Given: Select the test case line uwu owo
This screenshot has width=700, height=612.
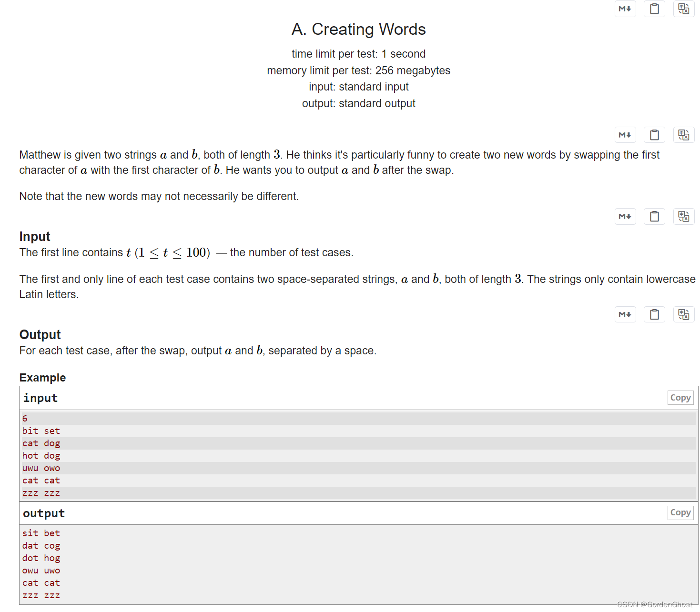Looking at the screenshot, I should tap(41, 468).
